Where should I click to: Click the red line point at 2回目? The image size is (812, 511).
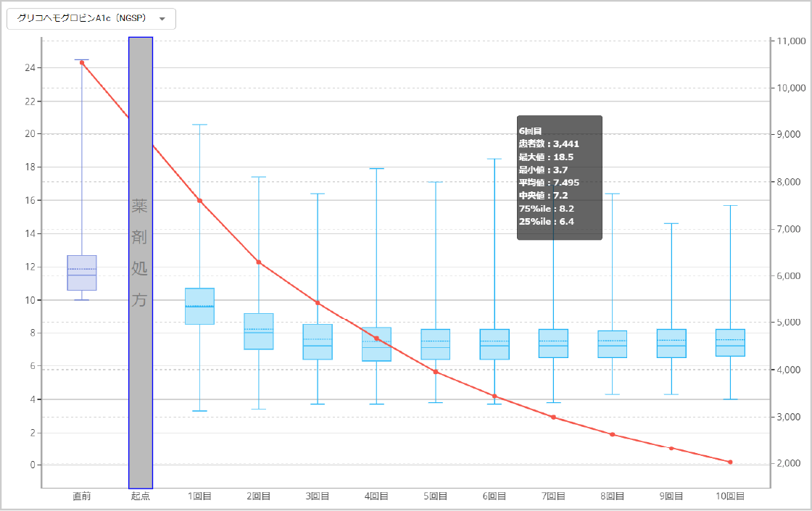259,262
